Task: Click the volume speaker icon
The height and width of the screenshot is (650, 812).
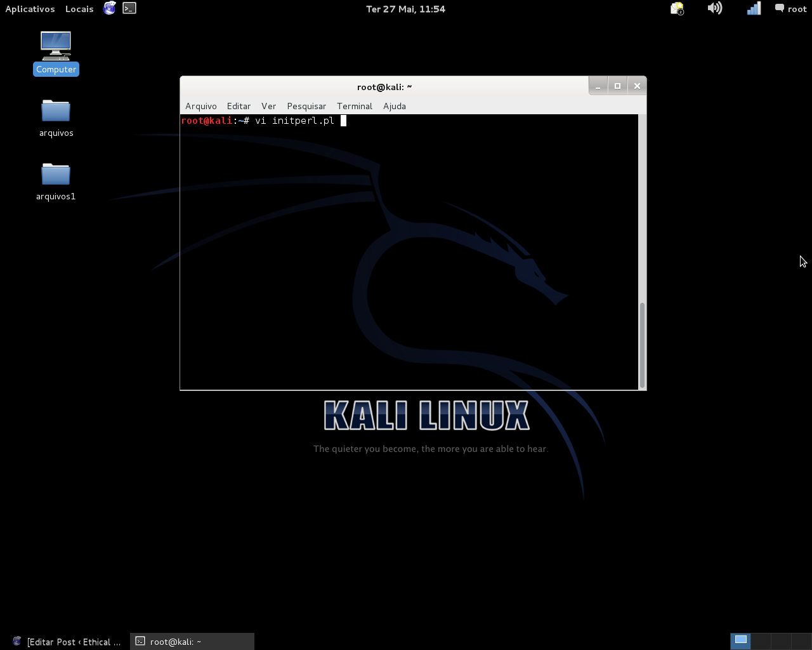Action: pyautogui.click(x=715, y=8)
